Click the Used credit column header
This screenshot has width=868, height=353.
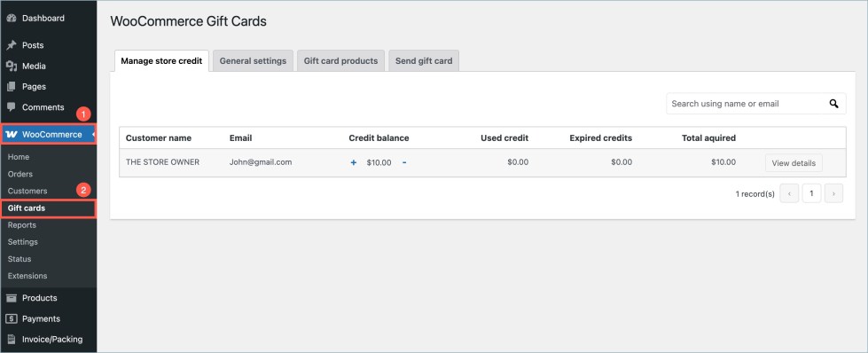[504, 138]
